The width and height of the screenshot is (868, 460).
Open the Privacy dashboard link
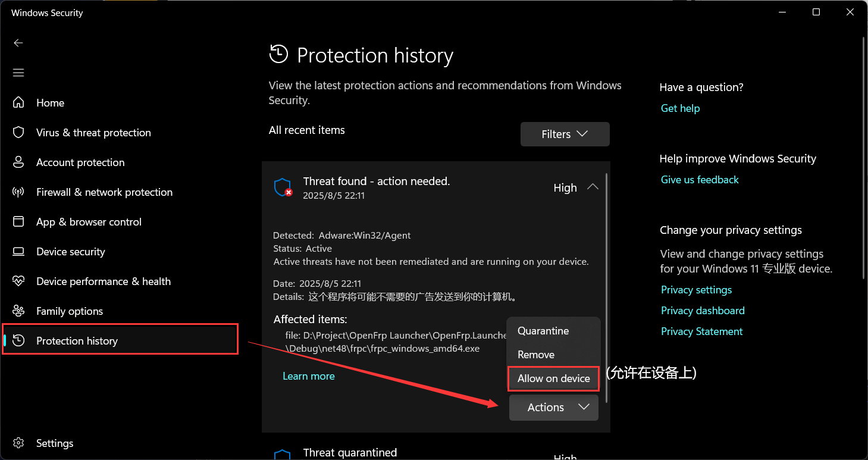point(703,311)
